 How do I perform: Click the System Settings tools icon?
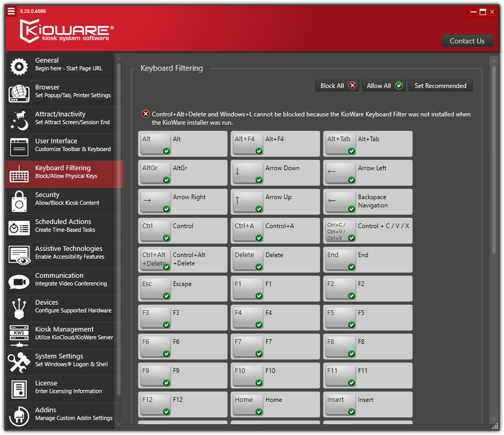[x=19, y=363]
